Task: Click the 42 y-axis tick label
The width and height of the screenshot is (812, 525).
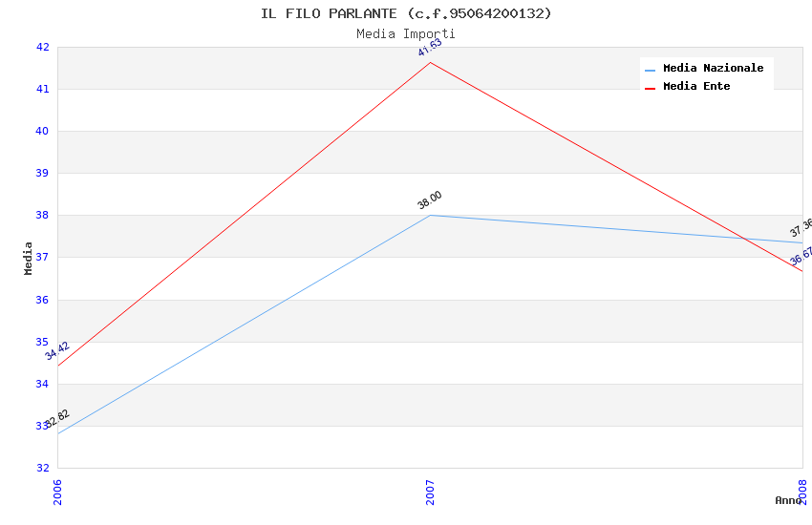Action: (x=43, y=47)
